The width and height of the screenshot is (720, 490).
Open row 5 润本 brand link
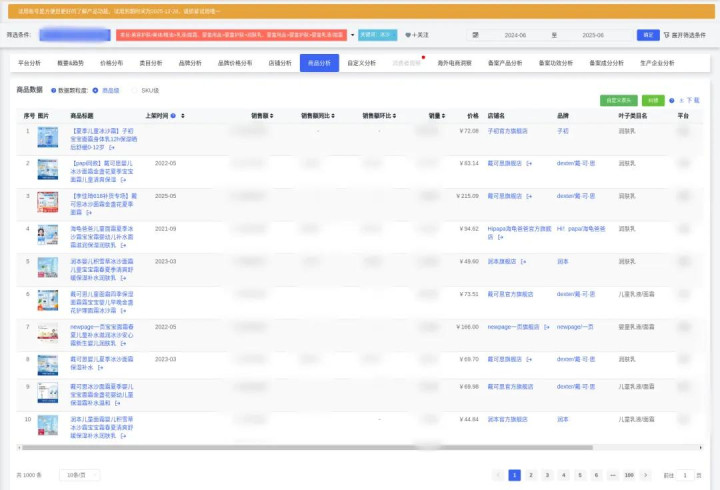click(562, 261)
